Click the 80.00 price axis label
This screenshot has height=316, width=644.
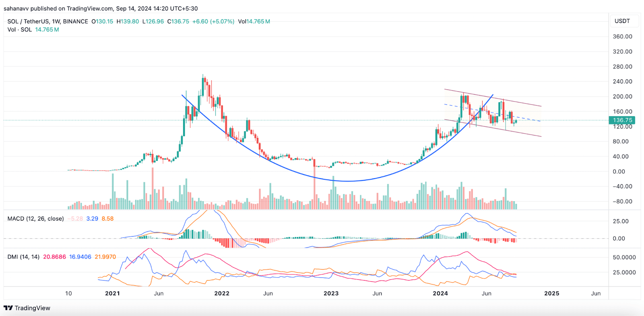pyautogui.click(x=621, y=141)
